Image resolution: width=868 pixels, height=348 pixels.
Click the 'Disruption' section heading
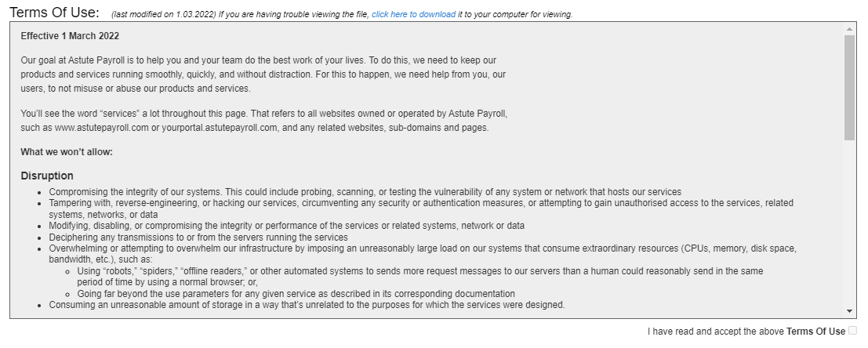coord(47,176)
